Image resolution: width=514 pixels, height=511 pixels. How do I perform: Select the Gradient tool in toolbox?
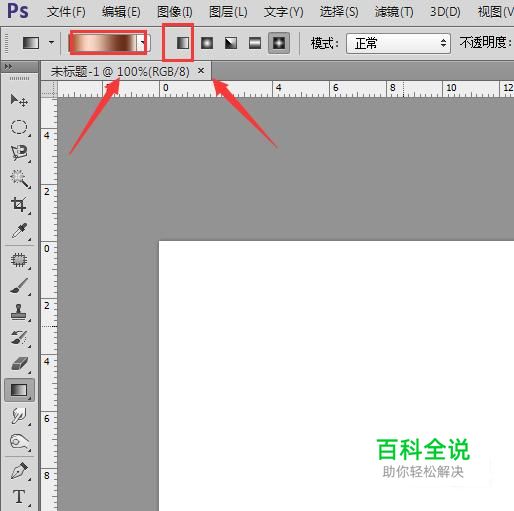pos(19,390)
